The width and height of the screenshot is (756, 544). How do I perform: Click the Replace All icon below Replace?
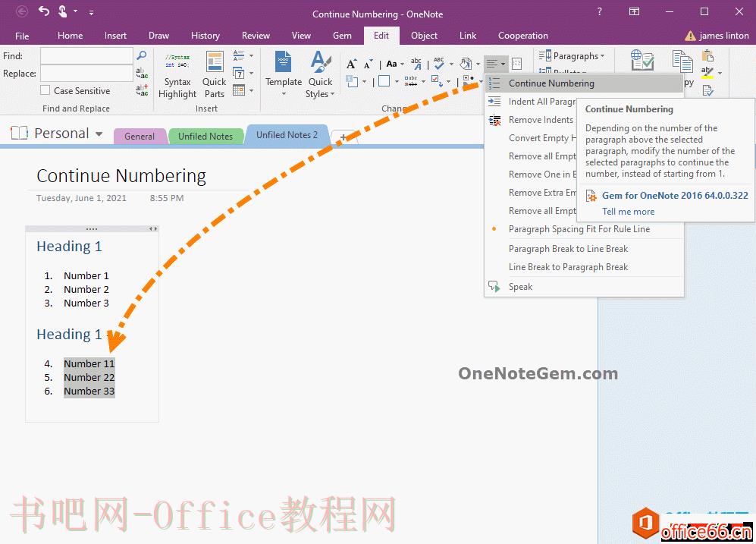(x=142, y=90)
